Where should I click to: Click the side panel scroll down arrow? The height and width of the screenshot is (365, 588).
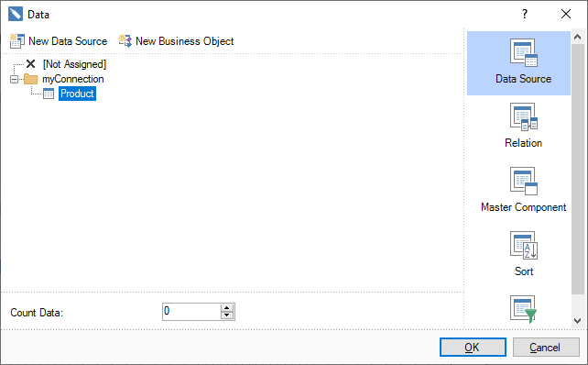578,321
